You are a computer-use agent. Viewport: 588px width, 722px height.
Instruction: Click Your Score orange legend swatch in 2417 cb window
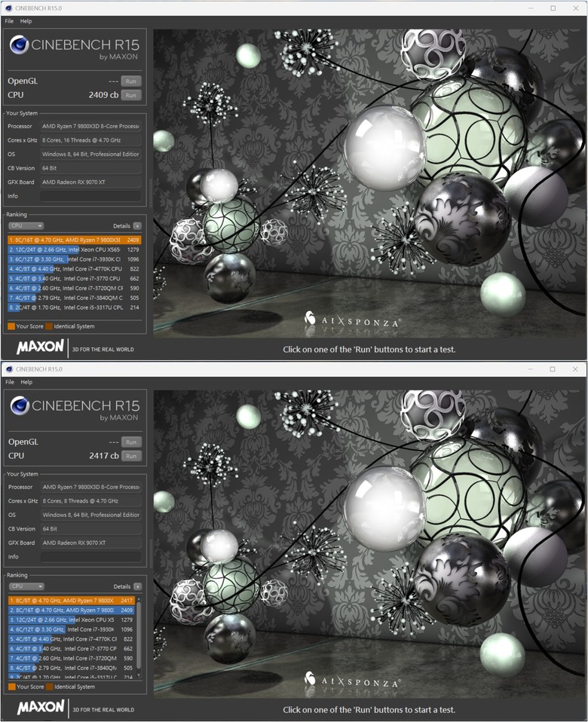[11, 687]
